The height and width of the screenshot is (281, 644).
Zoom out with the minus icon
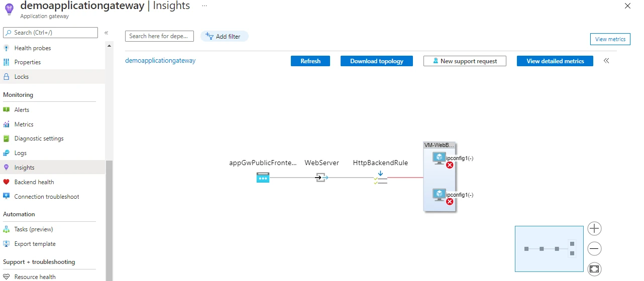pos(594,249)
